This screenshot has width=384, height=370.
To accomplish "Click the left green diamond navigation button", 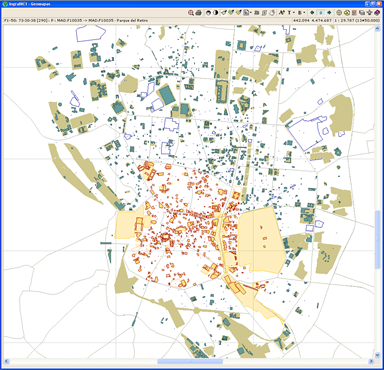I will pyautogui.click(x=312, y=13).
